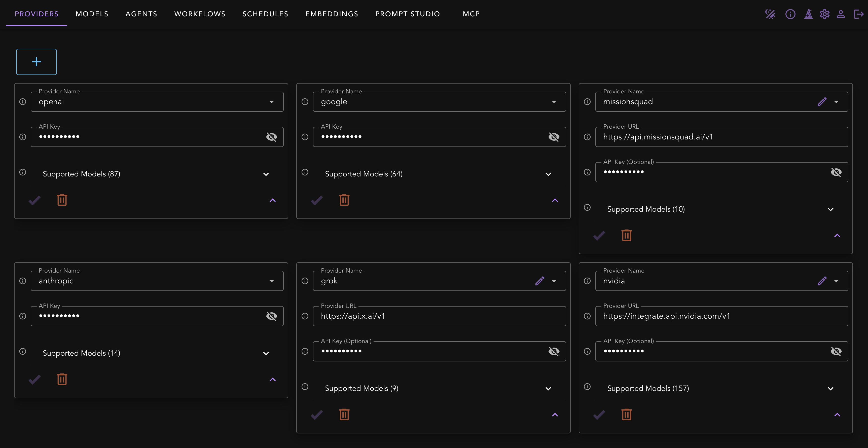Go to the Embeddings tab
The height and width of the screenshot is (448, 868).
332,14
